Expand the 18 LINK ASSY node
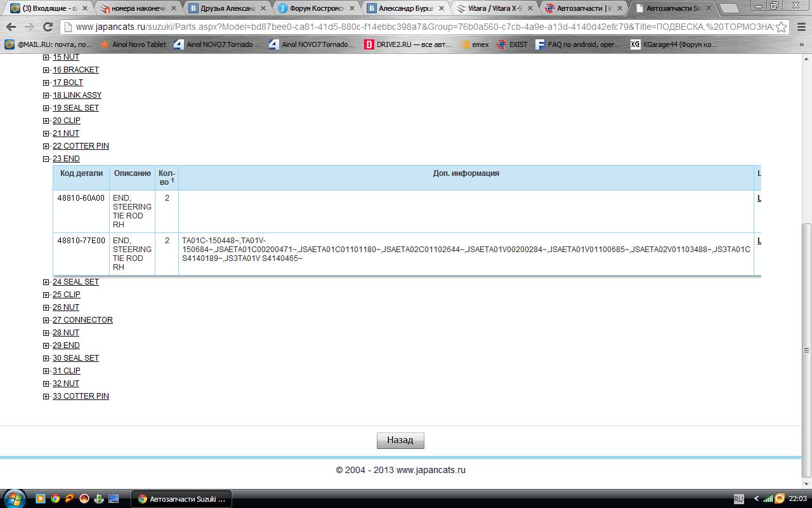The height and width of the screenshot is (508, 812). pyautogui.click(x=46, y=95)
